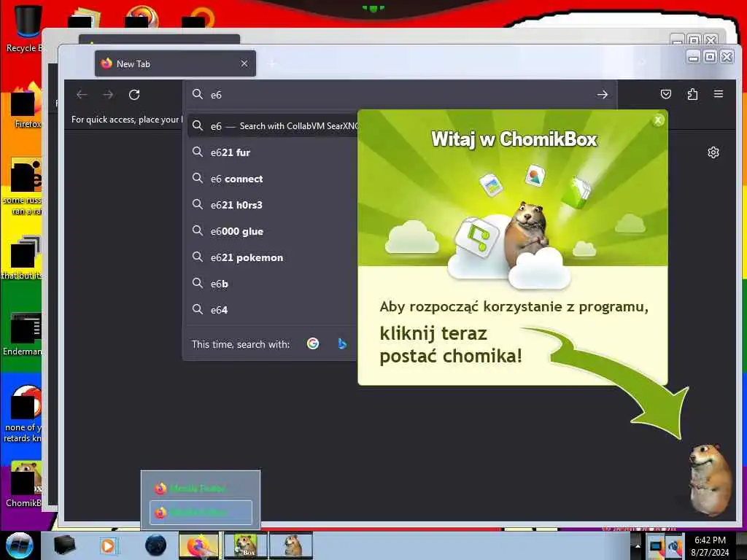Viewport: 747px width, 560px height.
Task: Click the address bar containing e6
Action: 400,95
